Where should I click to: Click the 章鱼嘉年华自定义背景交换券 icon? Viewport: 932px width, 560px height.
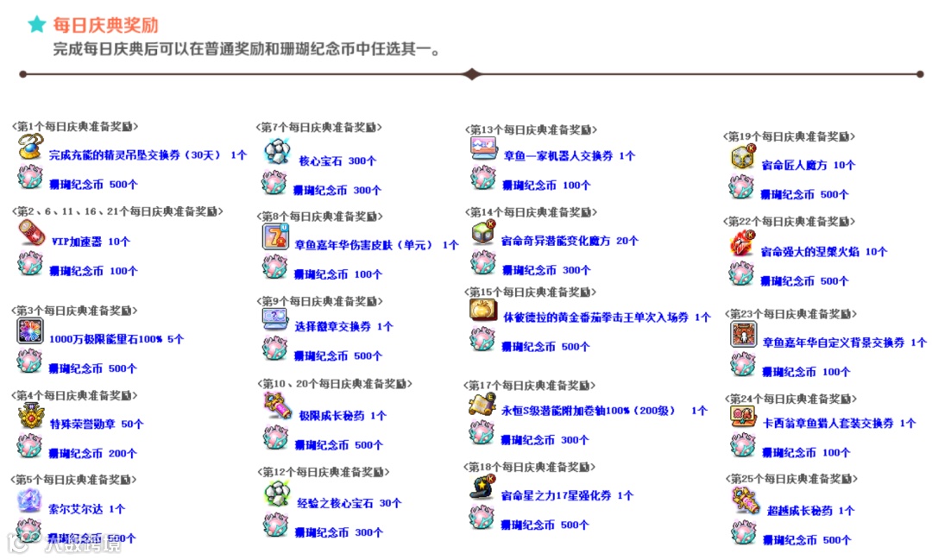[744, 335]
